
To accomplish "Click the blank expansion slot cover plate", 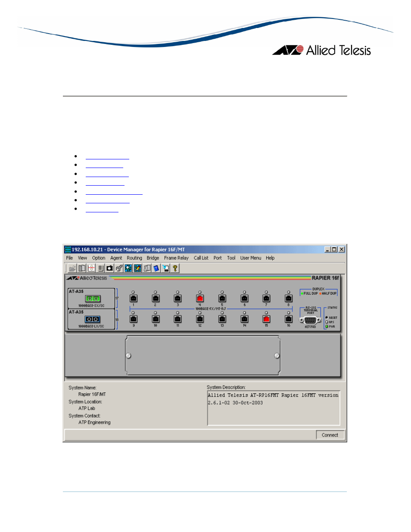I will click(202, 356).
